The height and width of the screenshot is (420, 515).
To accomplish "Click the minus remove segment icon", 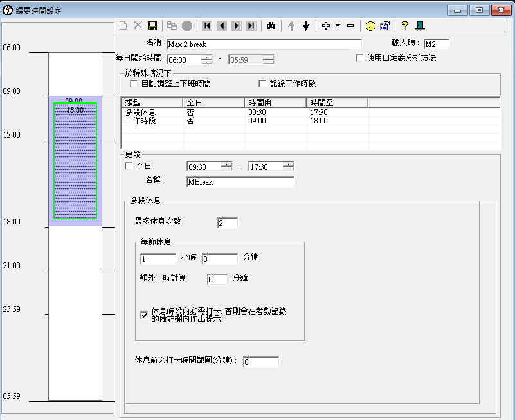I will [350, 26].
